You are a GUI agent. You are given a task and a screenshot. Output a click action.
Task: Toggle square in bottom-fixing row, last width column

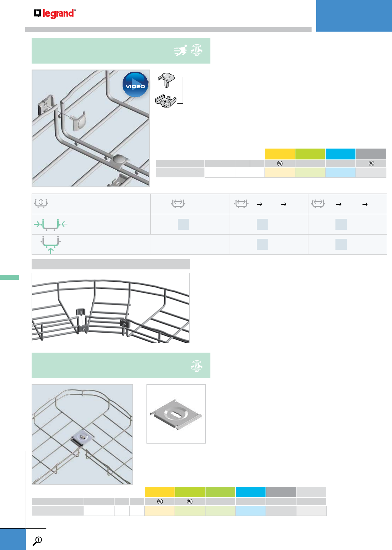[x=341, y=244]
